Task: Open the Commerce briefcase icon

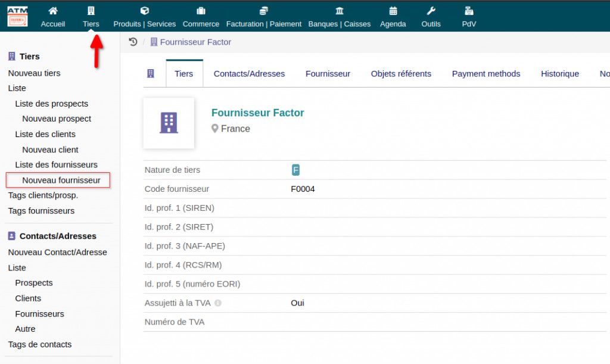Action: [201, 11]
